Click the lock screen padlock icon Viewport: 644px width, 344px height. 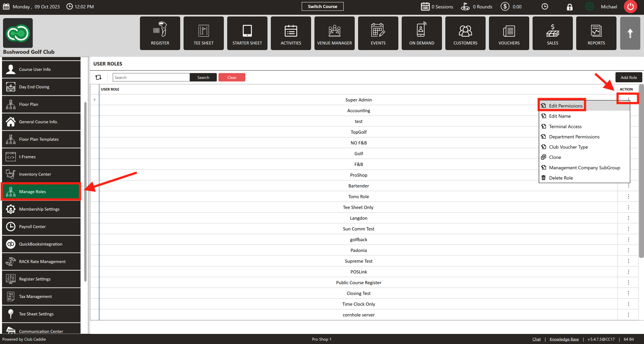coord(570,7)
